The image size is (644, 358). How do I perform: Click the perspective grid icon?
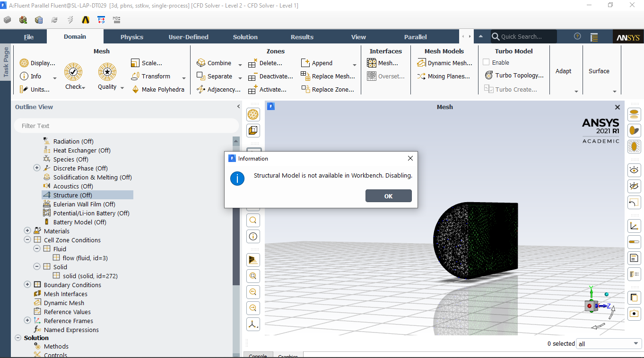pos(253,260)
